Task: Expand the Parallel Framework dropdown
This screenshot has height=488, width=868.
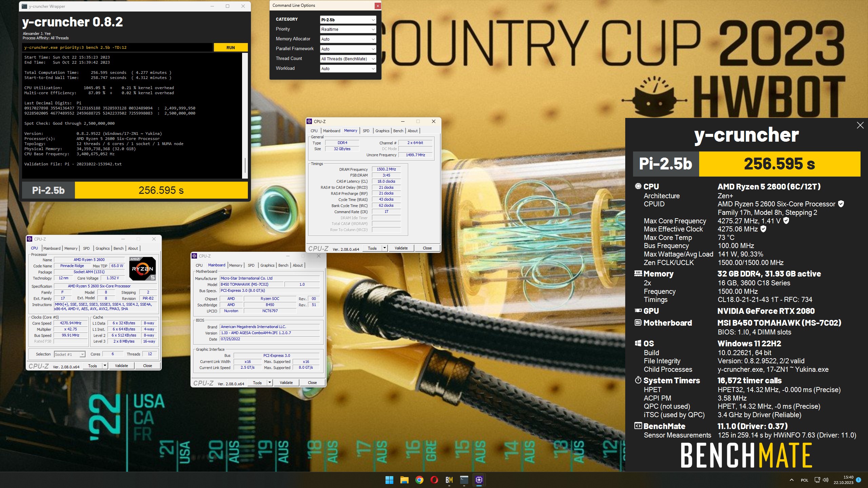Action: coord(348,49)
